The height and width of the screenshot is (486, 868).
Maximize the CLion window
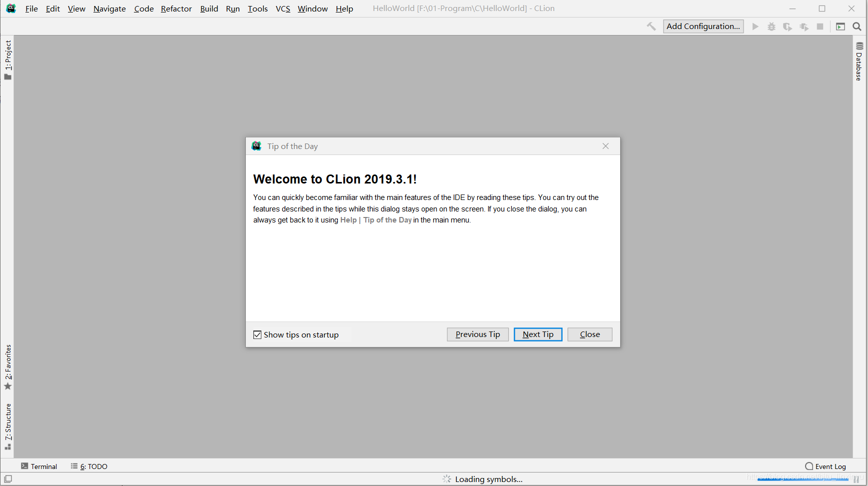(822, 8)
